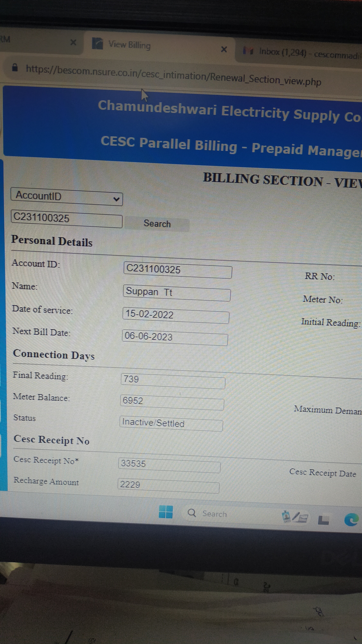This screenshot has width=362, height=644.
Task: Close the View Billing tab
Action: pyautogui.click(x=224, y=49)
